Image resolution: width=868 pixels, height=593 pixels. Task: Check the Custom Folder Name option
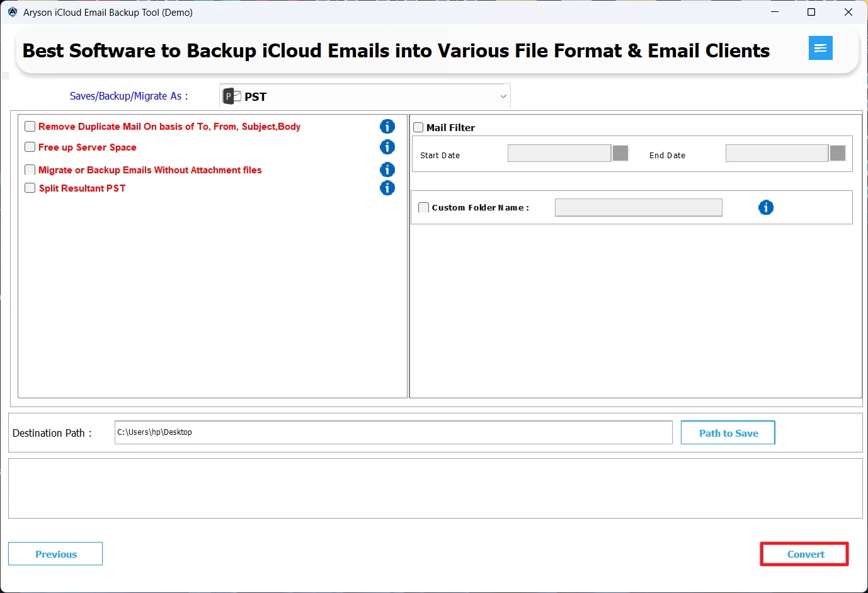(424, 207)
